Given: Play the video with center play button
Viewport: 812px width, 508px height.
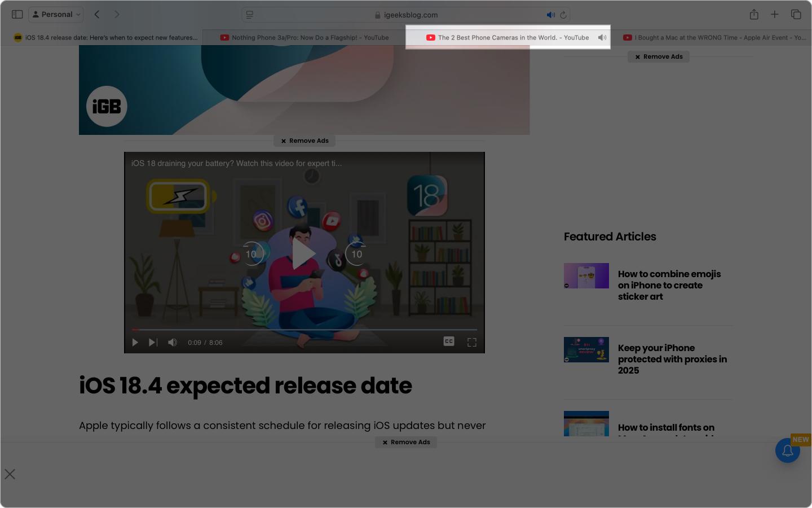Looking at the screenshot, I should click(x=304, y=254).
